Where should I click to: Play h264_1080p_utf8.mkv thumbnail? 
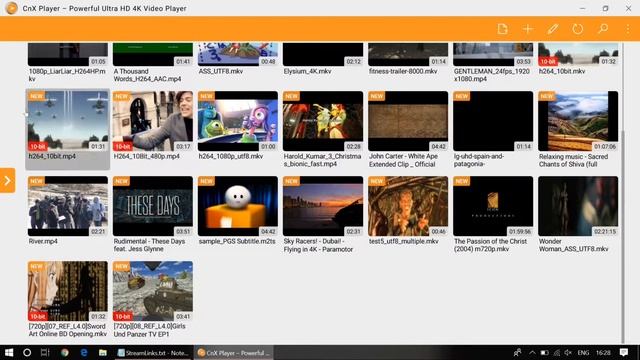pos(238,121)
